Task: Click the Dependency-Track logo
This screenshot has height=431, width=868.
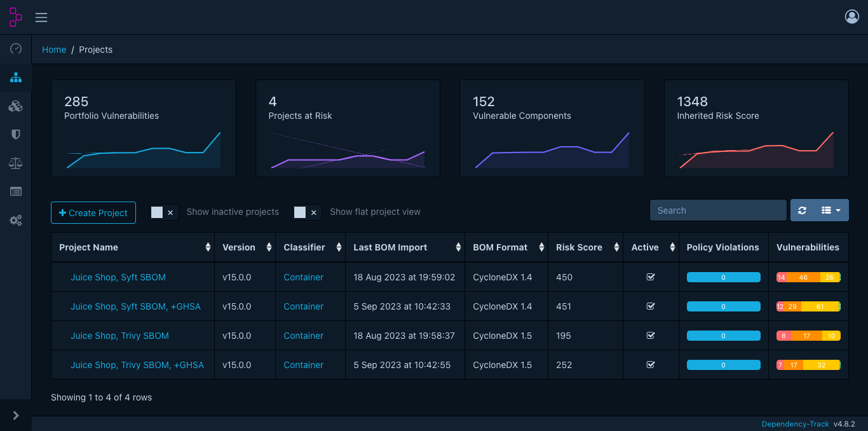Action: (15, 17)
